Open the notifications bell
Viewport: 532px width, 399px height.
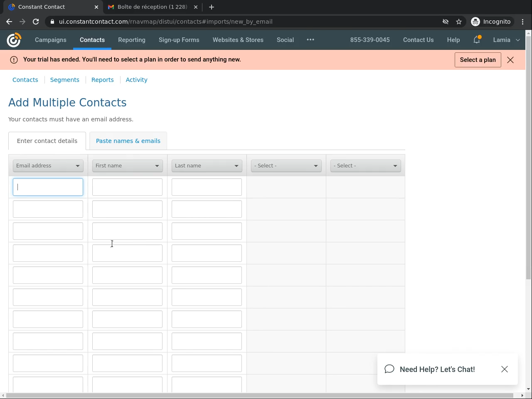coord(477,39)
